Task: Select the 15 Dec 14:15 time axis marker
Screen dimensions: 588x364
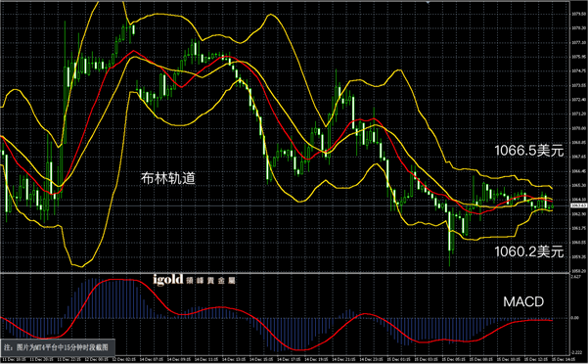Action: [564, 359]
